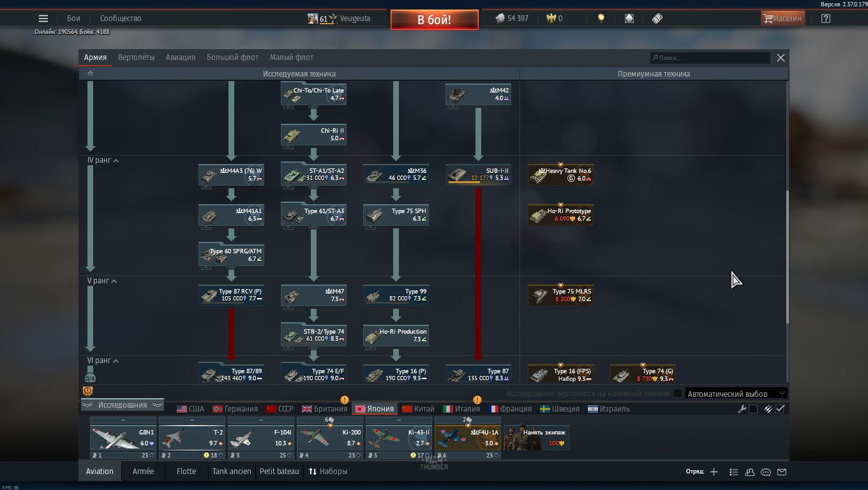868x490 pixels.
Task: Click the warning badge above Италия
Action: click(x=477, y=400)
